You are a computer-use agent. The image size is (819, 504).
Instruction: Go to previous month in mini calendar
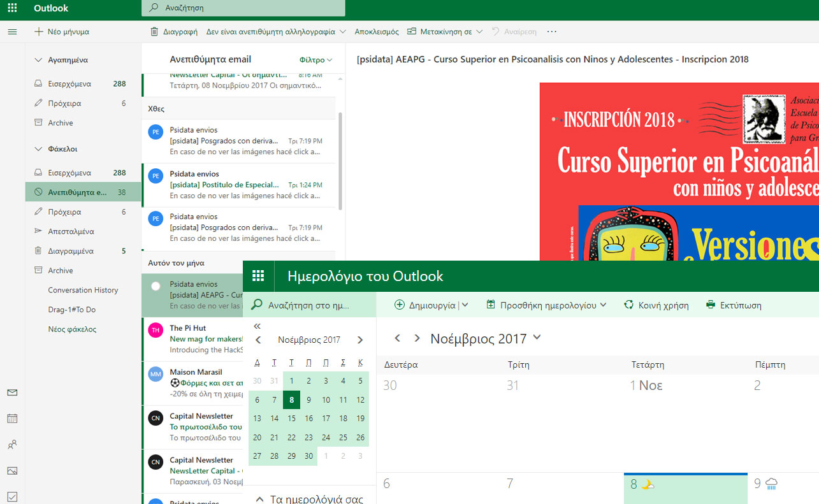(x=258, y=340)
